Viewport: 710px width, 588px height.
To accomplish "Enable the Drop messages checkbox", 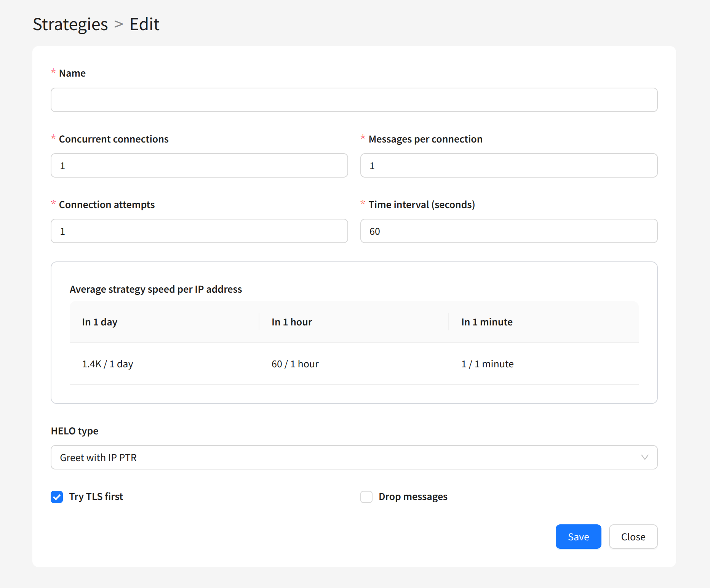I will (366, 497).
